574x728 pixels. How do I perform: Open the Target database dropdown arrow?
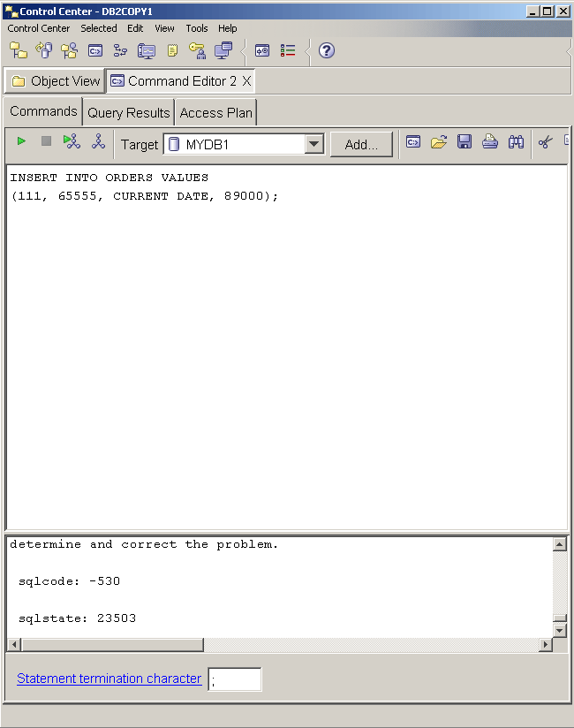(x=314, y=144)
